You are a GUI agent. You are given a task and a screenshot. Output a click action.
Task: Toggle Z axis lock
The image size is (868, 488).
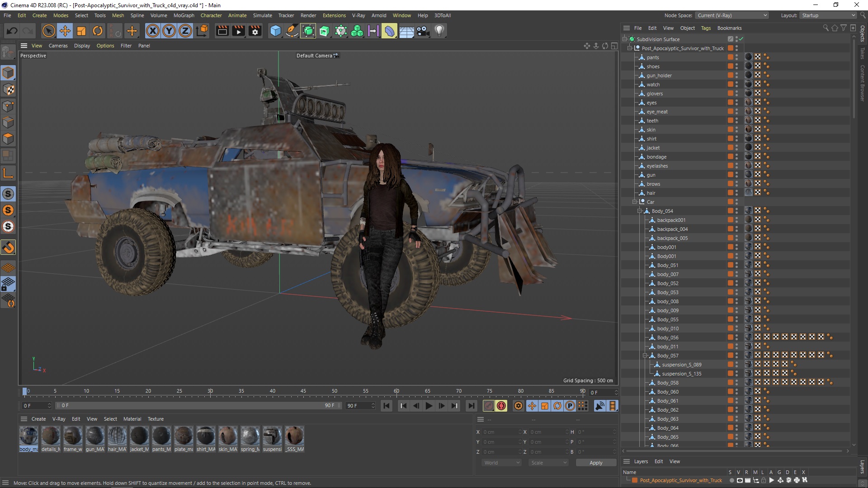[x=185, y=31]
